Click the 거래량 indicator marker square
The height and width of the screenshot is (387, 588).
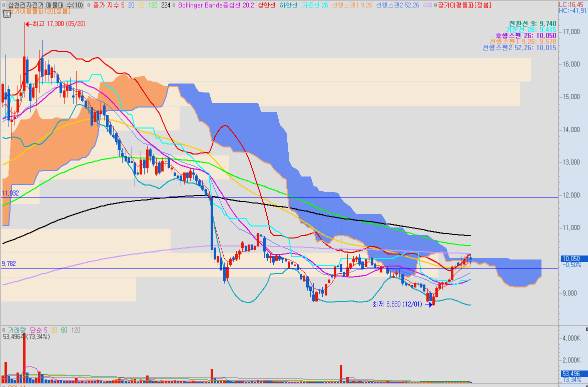[x=4, y=330]
